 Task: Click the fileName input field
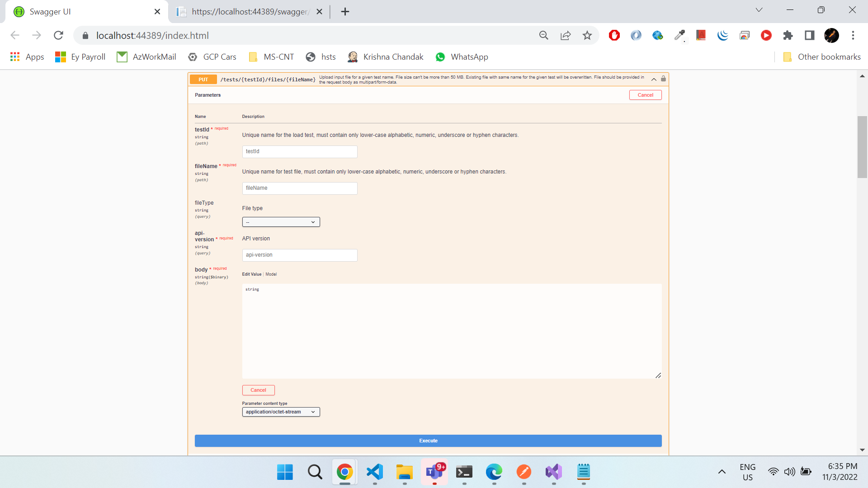pos(300,188)
